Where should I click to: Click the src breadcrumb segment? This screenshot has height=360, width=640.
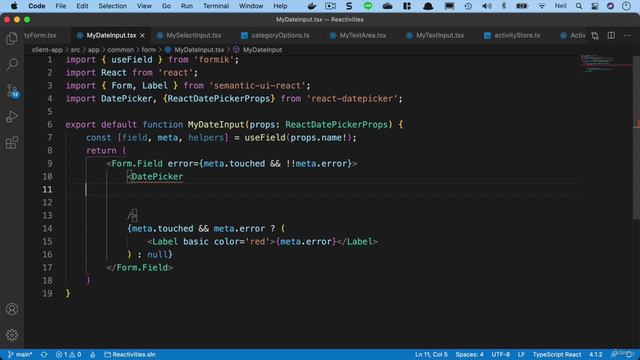tap(76, 50)
